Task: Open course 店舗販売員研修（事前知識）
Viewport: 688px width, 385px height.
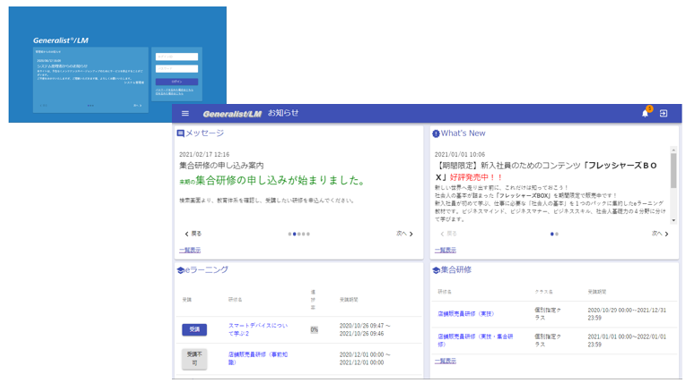Action: click(x=258, y=358)
